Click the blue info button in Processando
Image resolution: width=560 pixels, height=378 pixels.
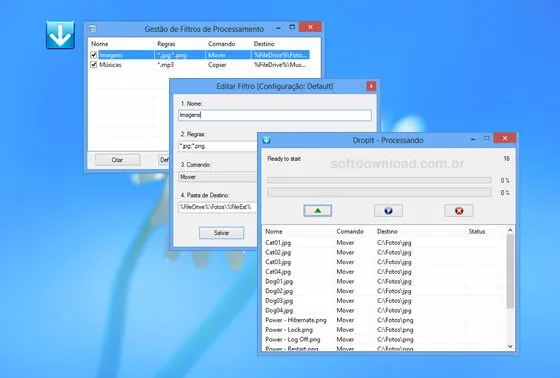tap(388, 211)
